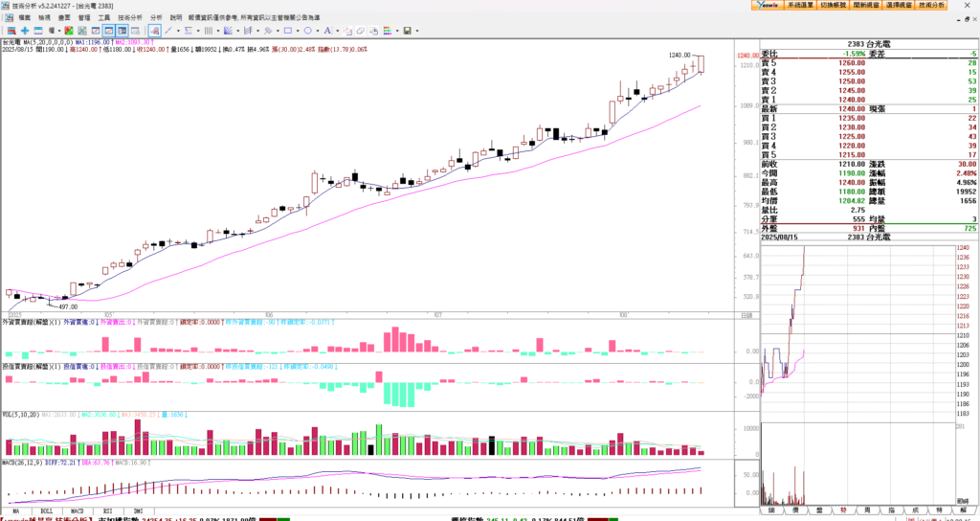Expand the fan lines tool dropdown arrow

pyautogui.click(x=237, y=30)
